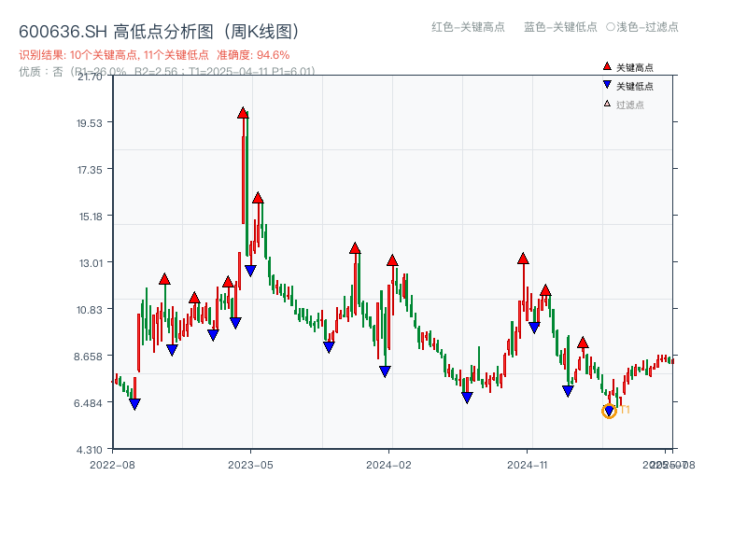The image size is (747, 560).
Task: Click the first red peak marker of late 2022
Action: [165, 278]
